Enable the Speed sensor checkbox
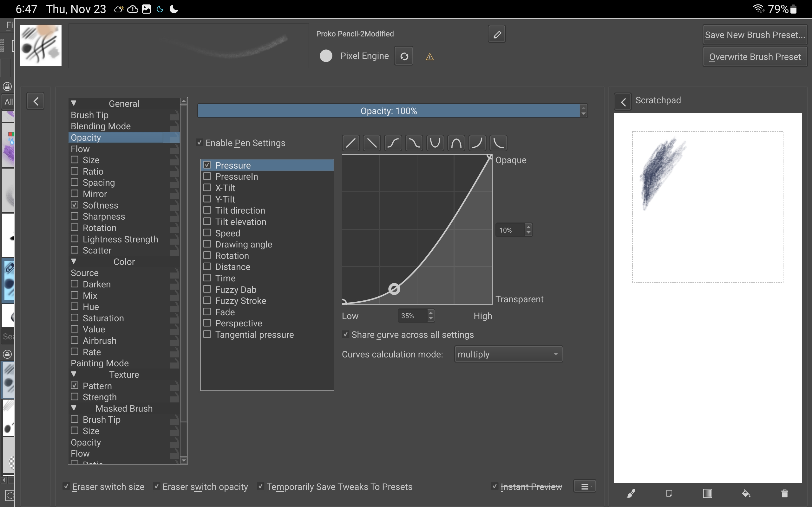This screenshot has width=812, height=507. click(207, 233)
